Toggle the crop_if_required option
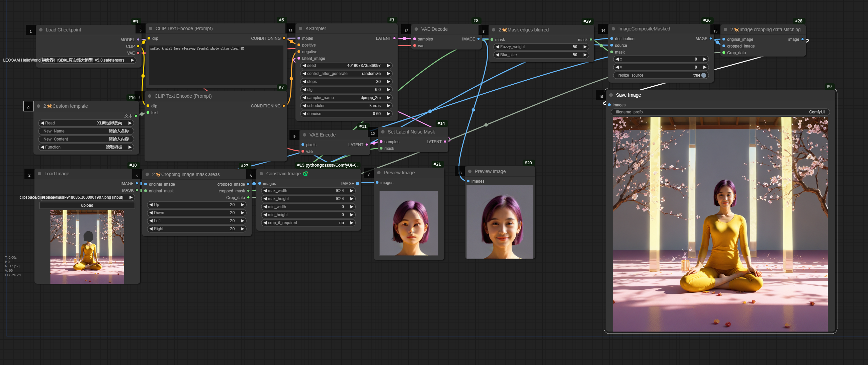The image size is (868, 365). pyautogui.click(x=308, y=223)
